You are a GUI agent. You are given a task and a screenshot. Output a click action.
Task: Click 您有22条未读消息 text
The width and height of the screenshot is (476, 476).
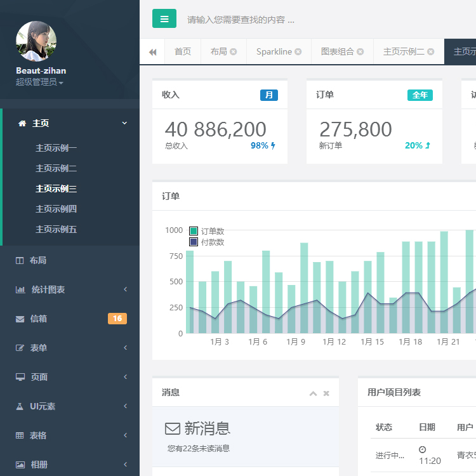(x=199, y=448)
